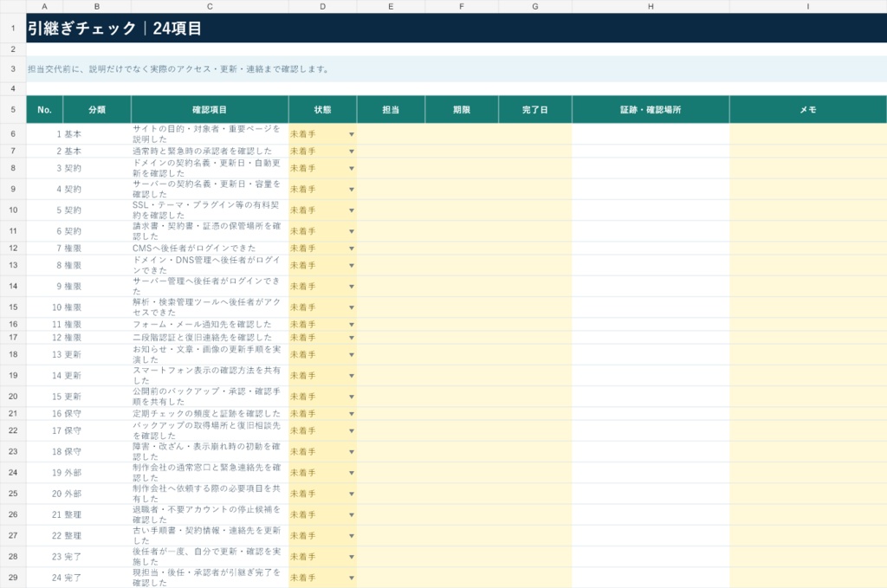Click the 確認項目 header cell

(x=210, y=110)
